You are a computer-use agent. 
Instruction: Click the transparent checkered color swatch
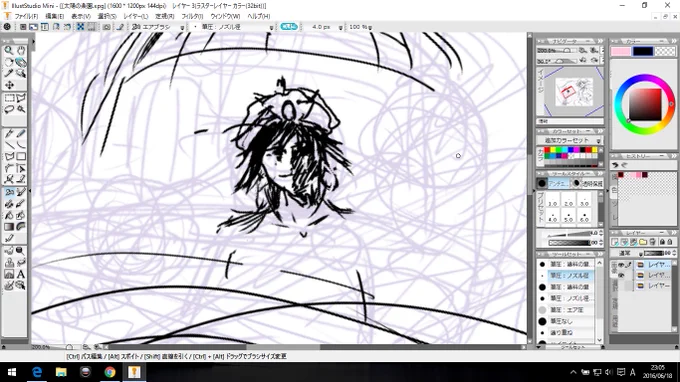click(665, 52)
